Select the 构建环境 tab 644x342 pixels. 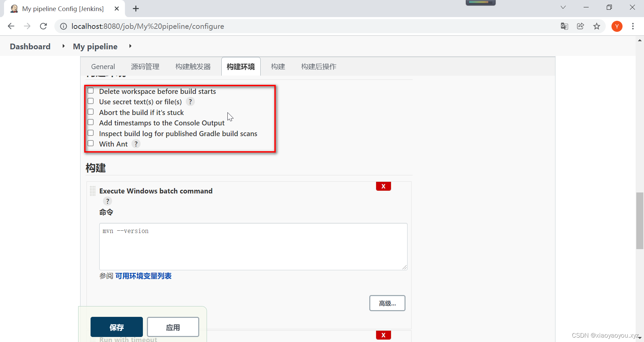pyautogui.click(x=241, y=67)
